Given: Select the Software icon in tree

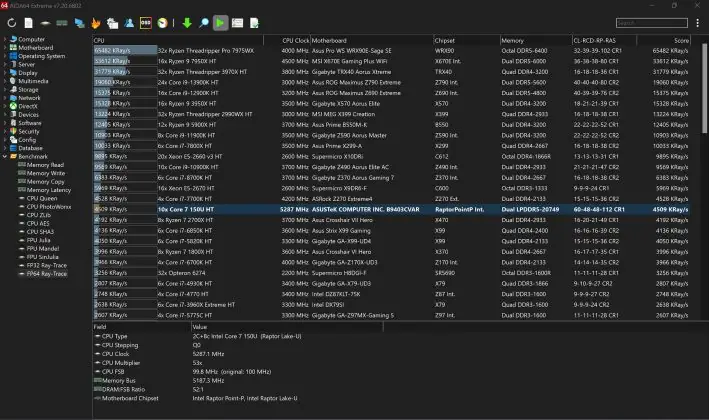Looking at the screenshot, I should (x=13, y=123).
